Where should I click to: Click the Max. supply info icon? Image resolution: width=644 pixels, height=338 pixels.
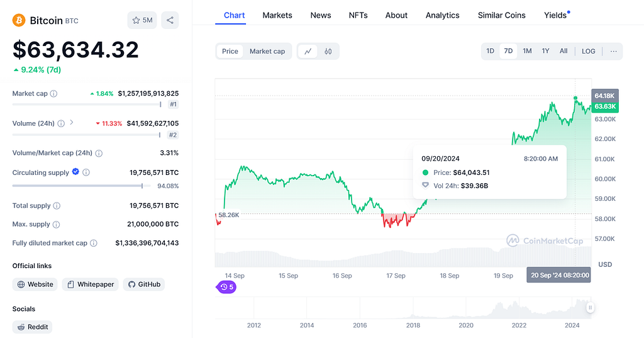(56, 225)
